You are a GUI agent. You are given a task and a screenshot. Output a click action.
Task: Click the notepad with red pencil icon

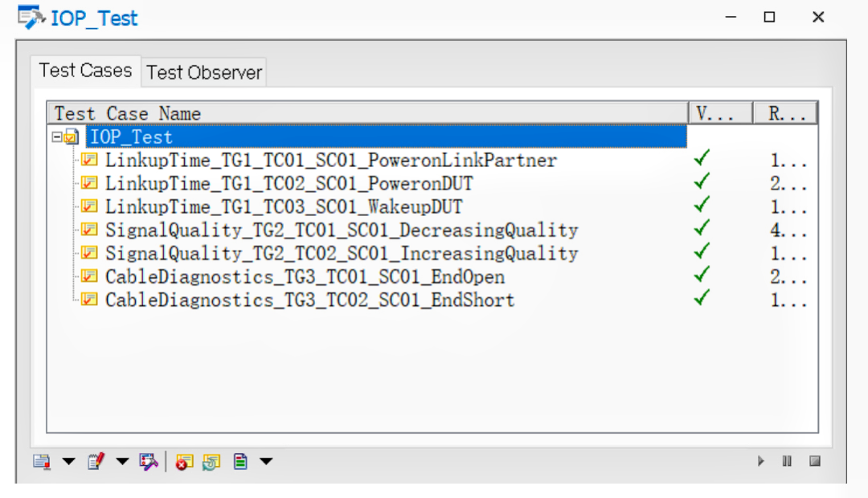coord(96,462)
